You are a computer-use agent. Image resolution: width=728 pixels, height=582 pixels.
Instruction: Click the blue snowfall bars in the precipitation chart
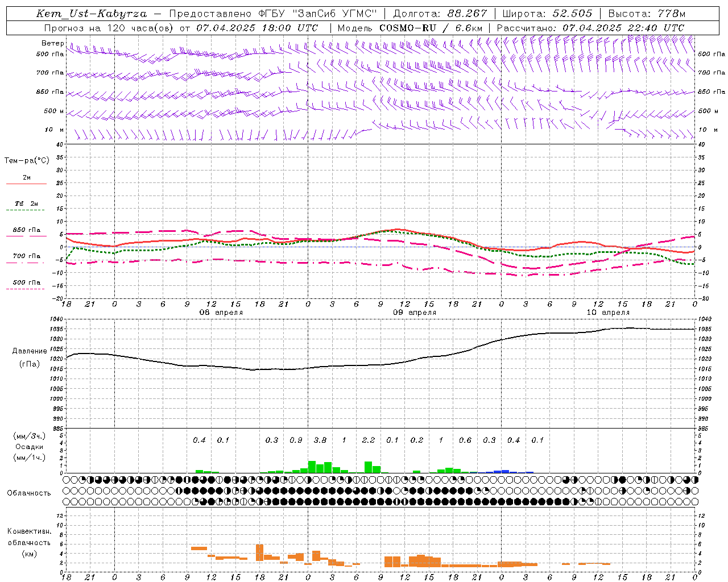click(x=502, y=471)
